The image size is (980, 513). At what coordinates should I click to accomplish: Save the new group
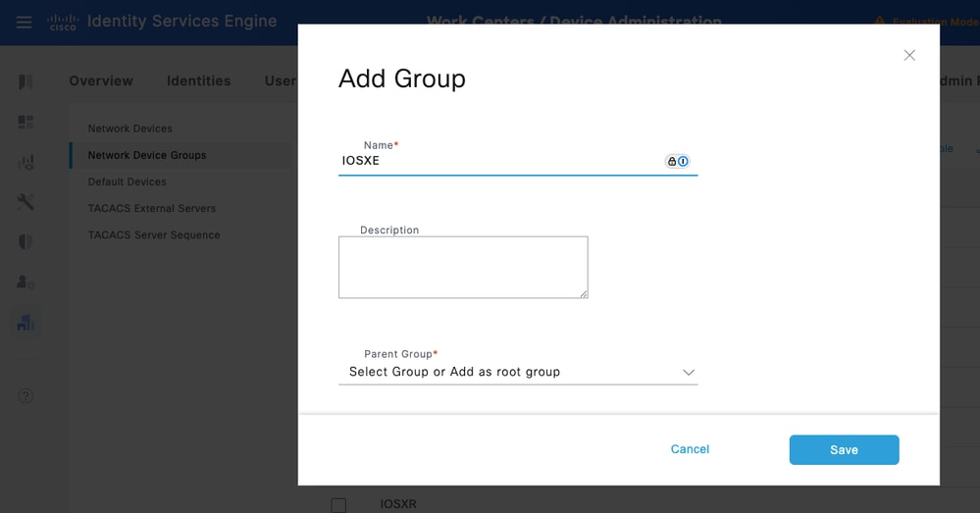844,450
